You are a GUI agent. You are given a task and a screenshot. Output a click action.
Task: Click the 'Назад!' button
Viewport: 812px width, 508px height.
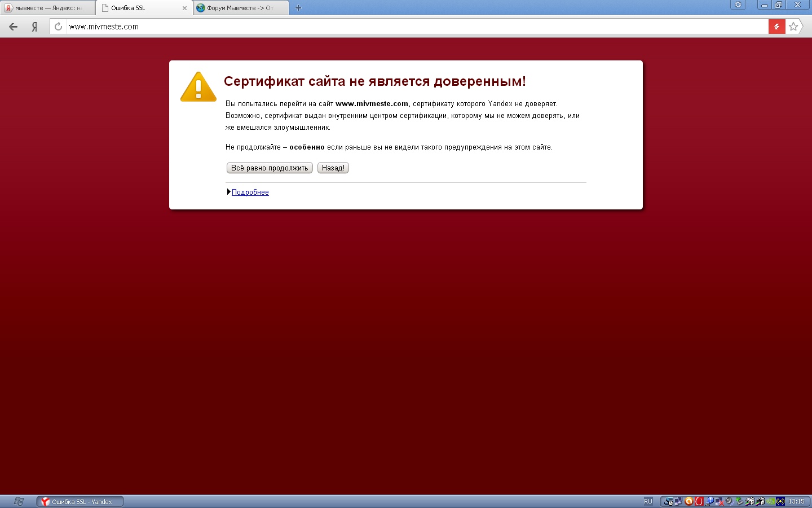[333, 168]
